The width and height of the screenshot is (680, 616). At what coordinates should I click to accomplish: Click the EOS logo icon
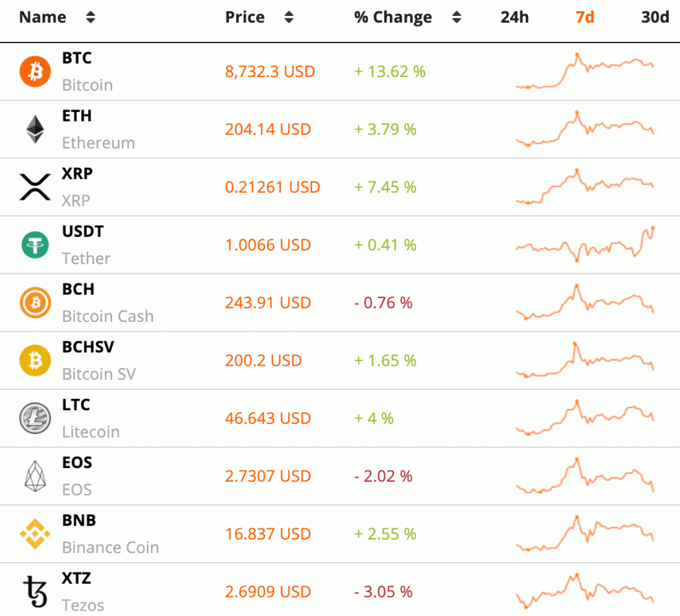tap(35, 476)
